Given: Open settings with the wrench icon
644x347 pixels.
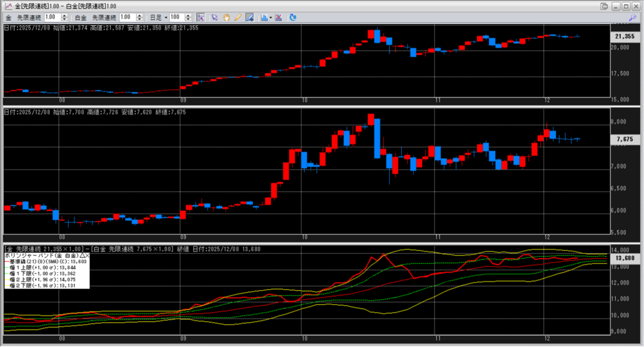Looking at the screenshot, I should (633, 17).
